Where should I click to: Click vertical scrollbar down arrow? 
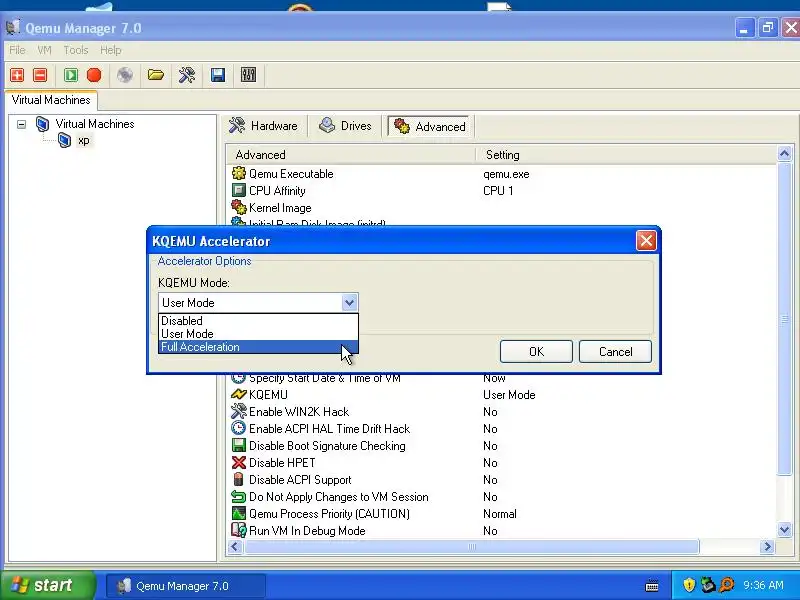point(785,530)
